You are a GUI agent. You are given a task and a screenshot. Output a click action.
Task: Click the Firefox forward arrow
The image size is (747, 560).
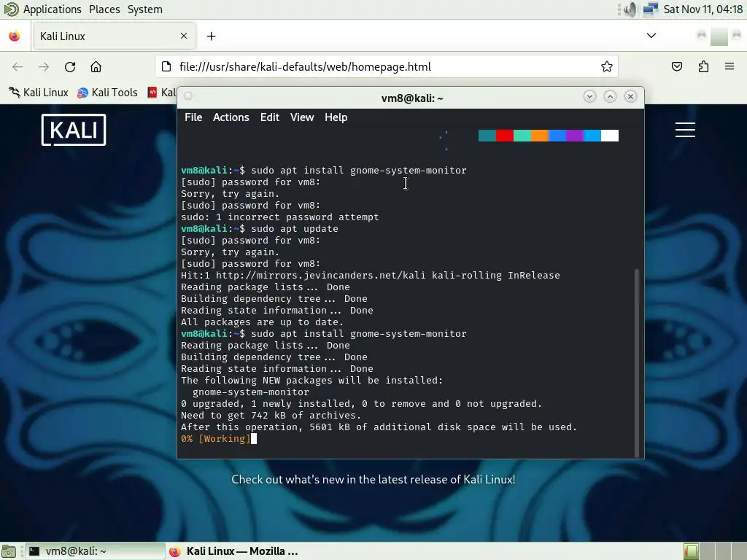pyautogui.click(x=44, y=66)
